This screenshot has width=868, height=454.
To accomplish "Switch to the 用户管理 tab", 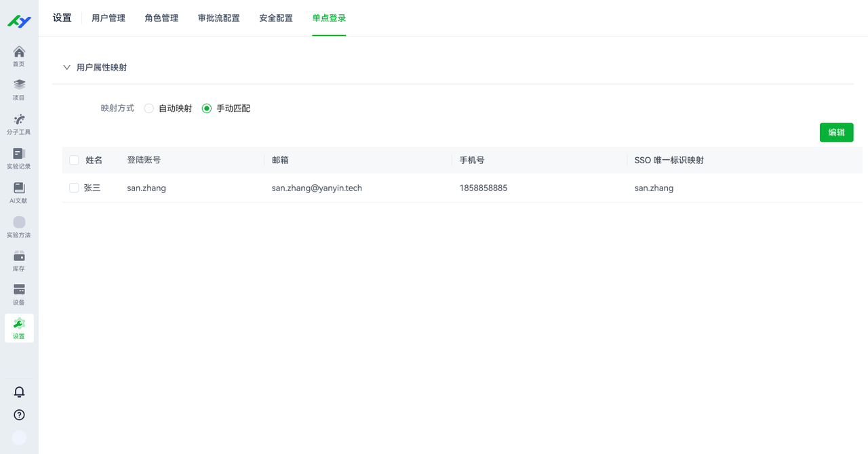I will 108,18.
